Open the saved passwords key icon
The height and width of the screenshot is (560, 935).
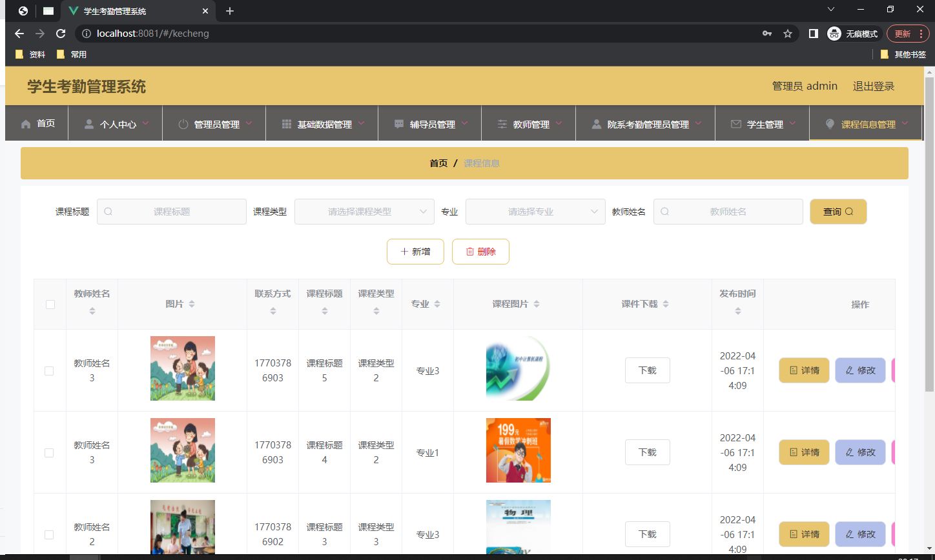(767, 34)
